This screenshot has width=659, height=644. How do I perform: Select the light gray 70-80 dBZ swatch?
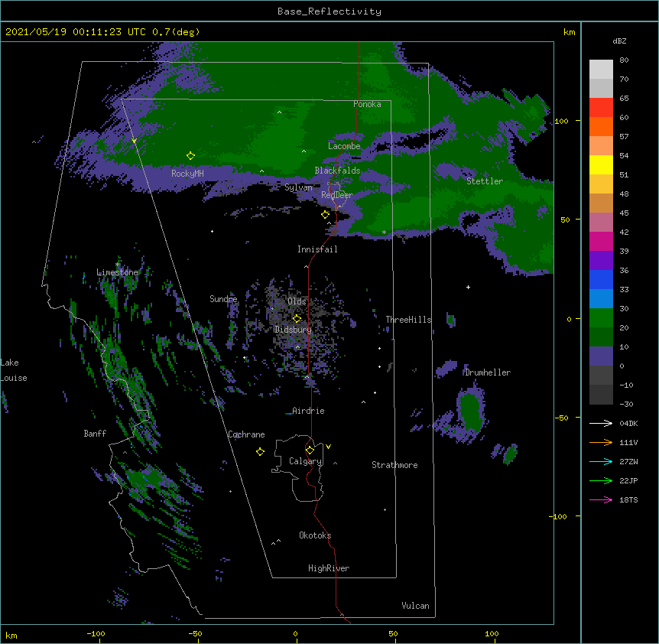pos(601,70)
